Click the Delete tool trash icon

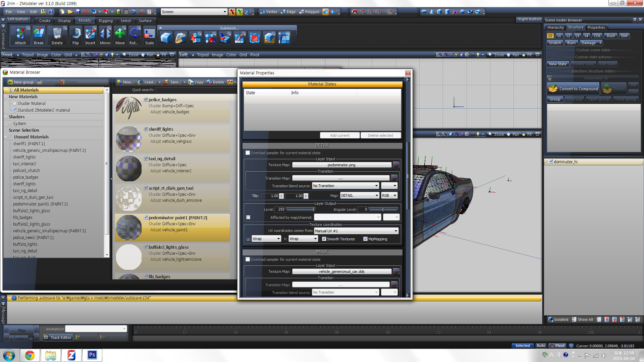pyautogui.click(x=57, y=34)
